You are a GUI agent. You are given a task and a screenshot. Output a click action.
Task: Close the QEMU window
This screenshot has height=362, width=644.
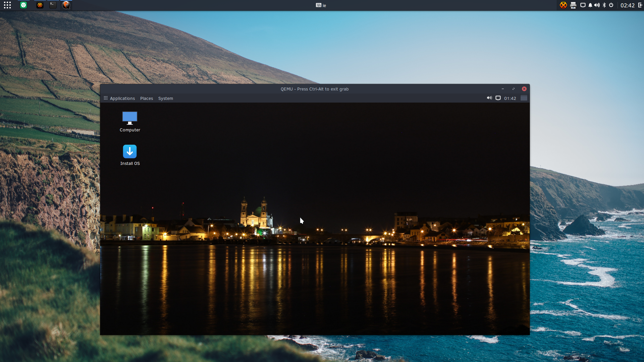tap(524, 89)
